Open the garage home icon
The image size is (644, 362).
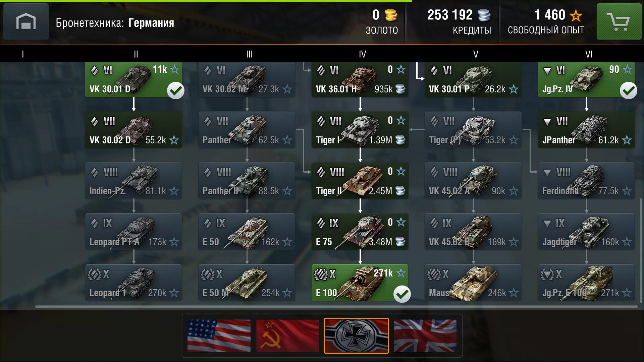26,21
